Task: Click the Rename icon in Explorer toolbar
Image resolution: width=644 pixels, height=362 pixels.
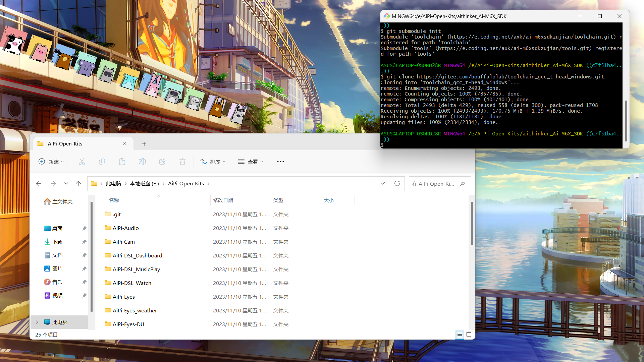Action: [142, 162]
